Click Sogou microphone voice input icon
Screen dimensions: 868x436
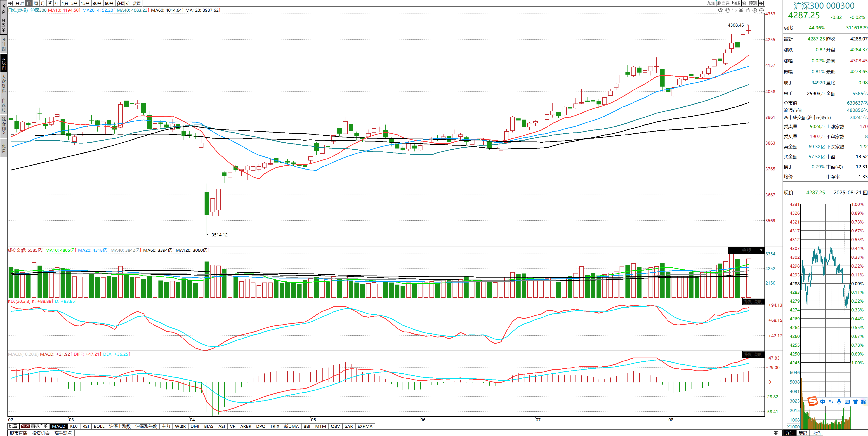839,402
